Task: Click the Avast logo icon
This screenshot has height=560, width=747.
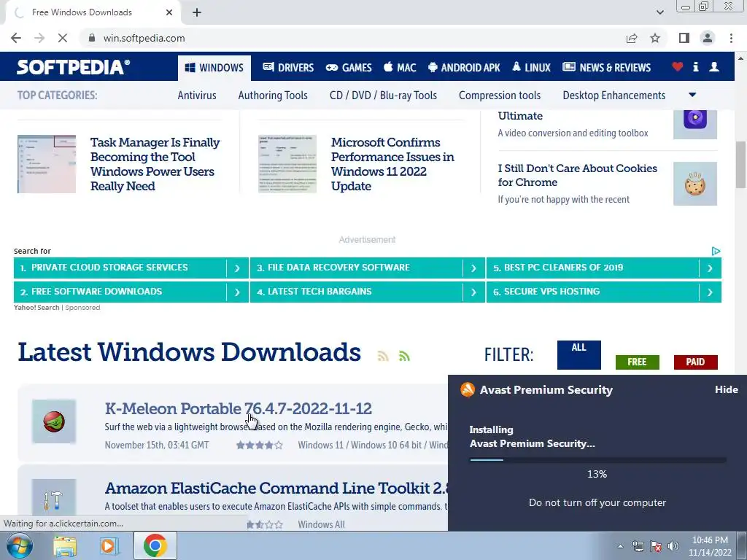Action: (468, 389)
